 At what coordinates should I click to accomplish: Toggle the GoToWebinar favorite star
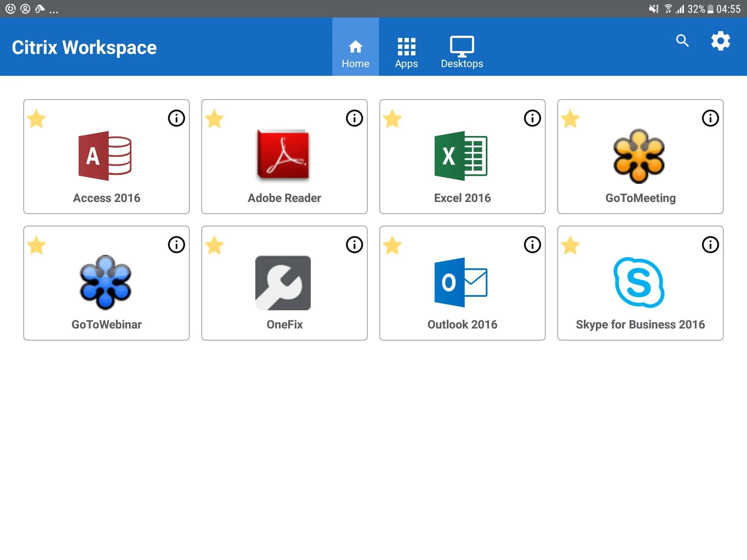[x=36, y=245]
